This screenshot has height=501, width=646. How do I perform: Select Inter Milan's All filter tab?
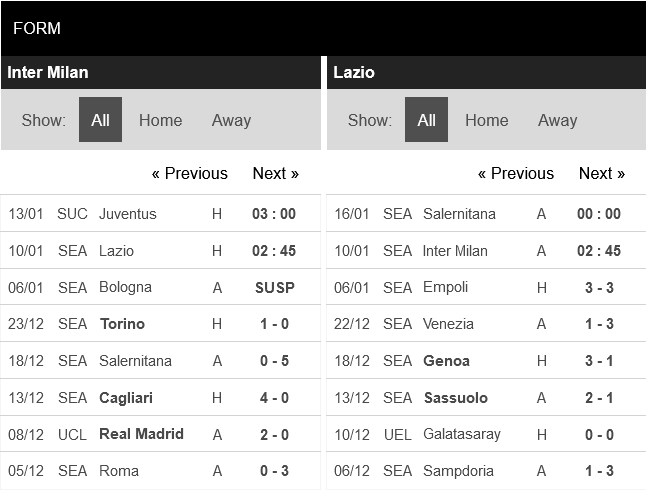pos(100,120)
